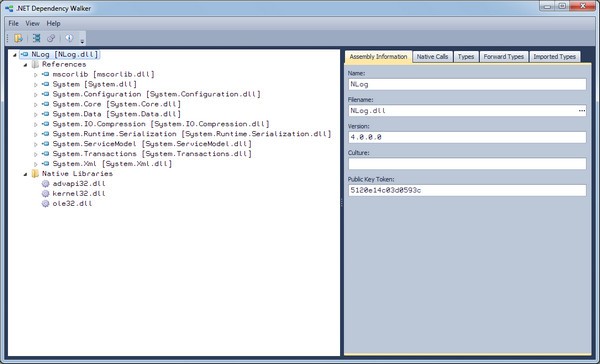Expand the System.Xml assembly node
Screen dimensions: 600x364
pyautogui.click(x=36, y=164)
